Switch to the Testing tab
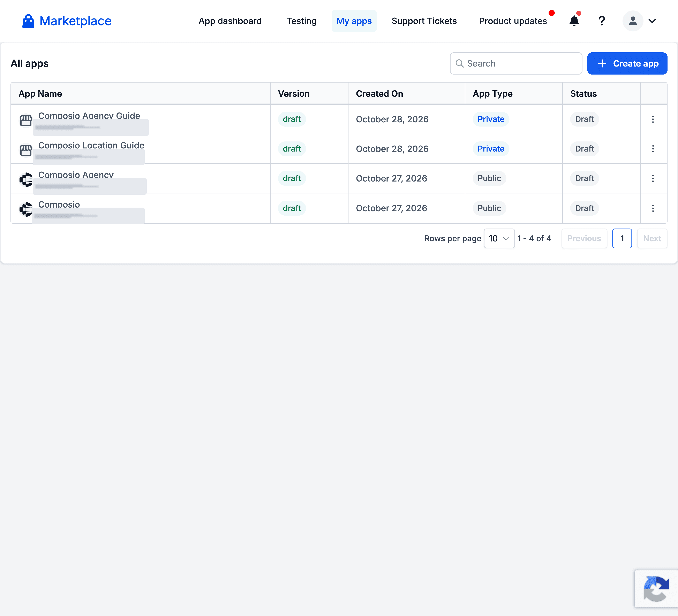 (301, 21)
